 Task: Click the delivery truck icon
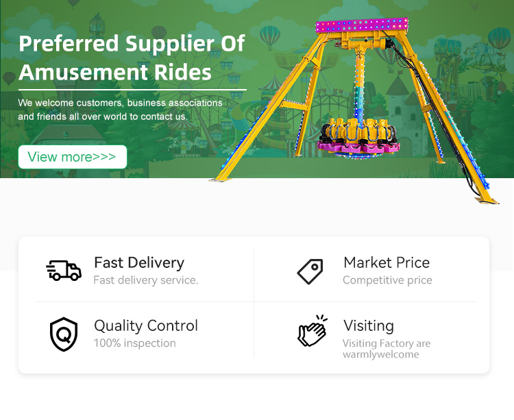tap(64, 271)
